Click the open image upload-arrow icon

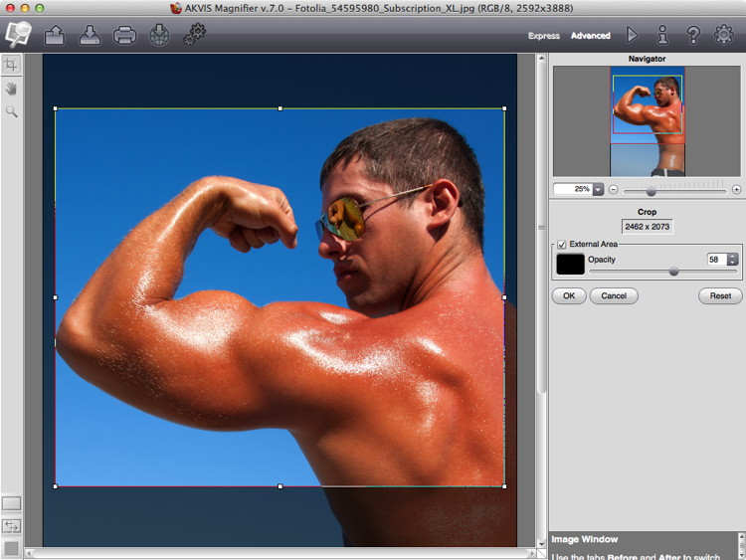point(54,35)
